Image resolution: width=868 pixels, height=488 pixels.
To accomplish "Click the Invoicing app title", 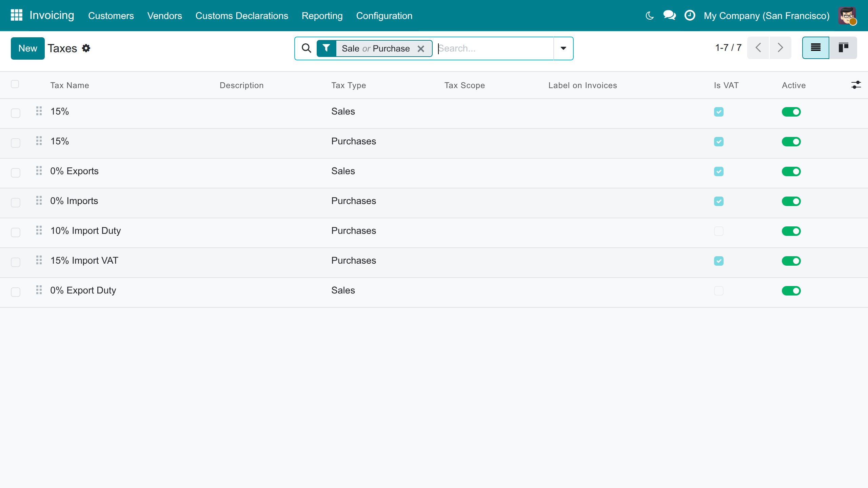I will (52, 15).
